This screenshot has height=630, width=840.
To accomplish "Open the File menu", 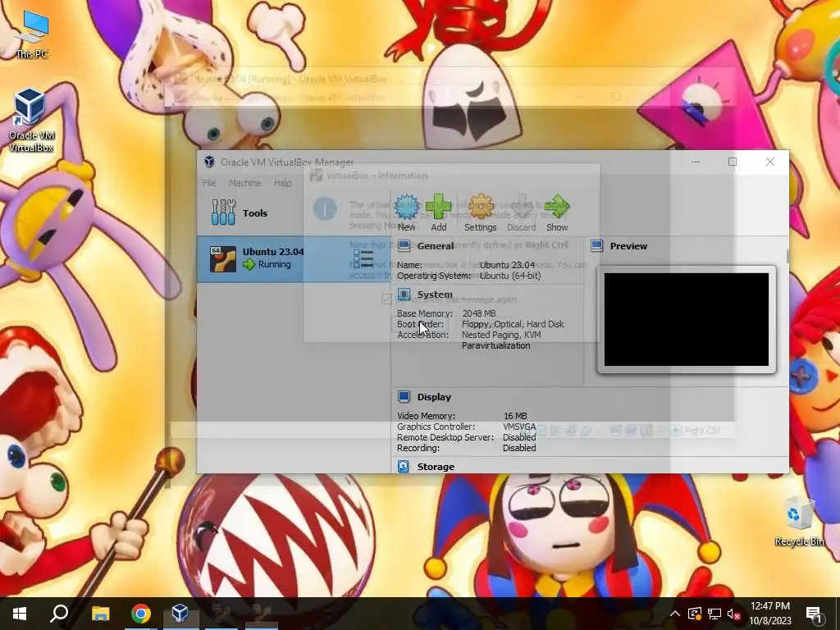I will [209, 183].
